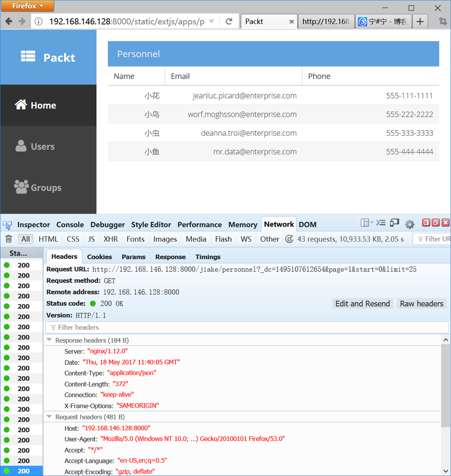The width and height of the screenshot is (451, 476).
Task: Toggle the XHR request filter
Action: 111,239
